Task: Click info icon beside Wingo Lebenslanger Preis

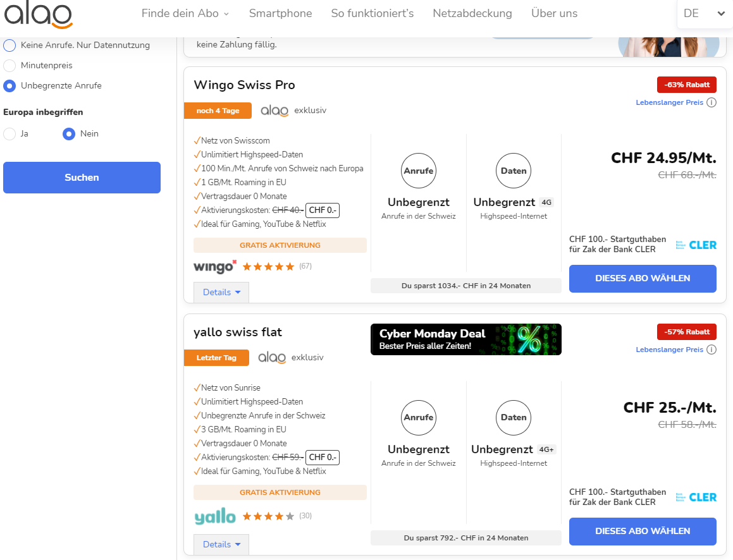Action: pos(711,102)
